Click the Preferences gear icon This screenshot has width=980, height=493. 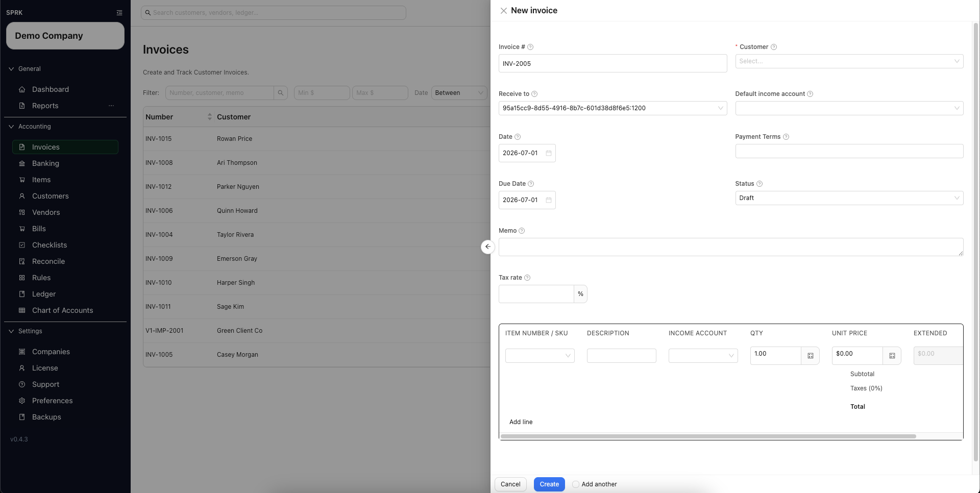pos(22,401)
